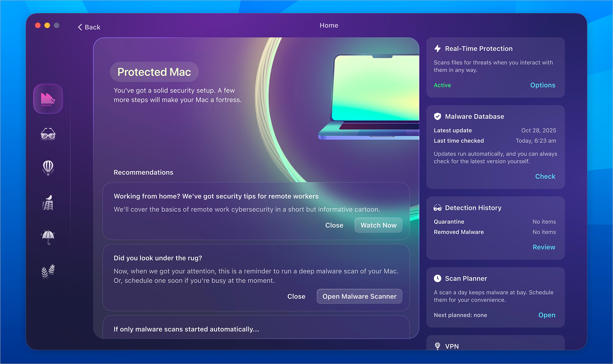This screenshot has width=613, height=364.
Task: Click Check under Malware Database
Action: 545,176
